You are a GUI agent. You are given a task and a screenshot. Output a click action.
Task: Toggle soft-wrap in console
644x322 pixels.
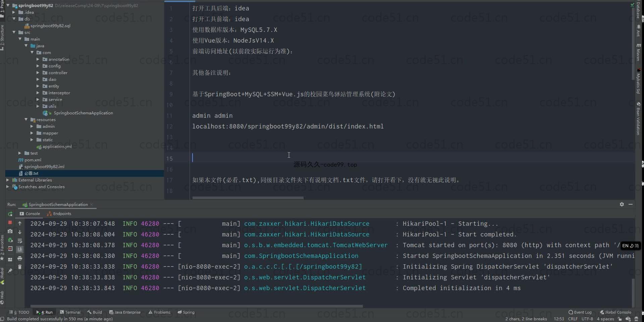click(20, 241)
